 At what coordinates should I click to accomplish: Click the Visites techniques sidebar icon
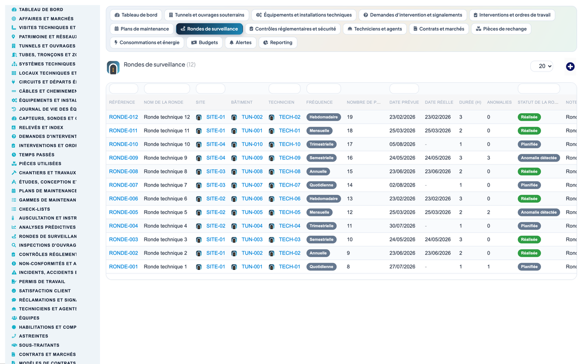point(14,27)
